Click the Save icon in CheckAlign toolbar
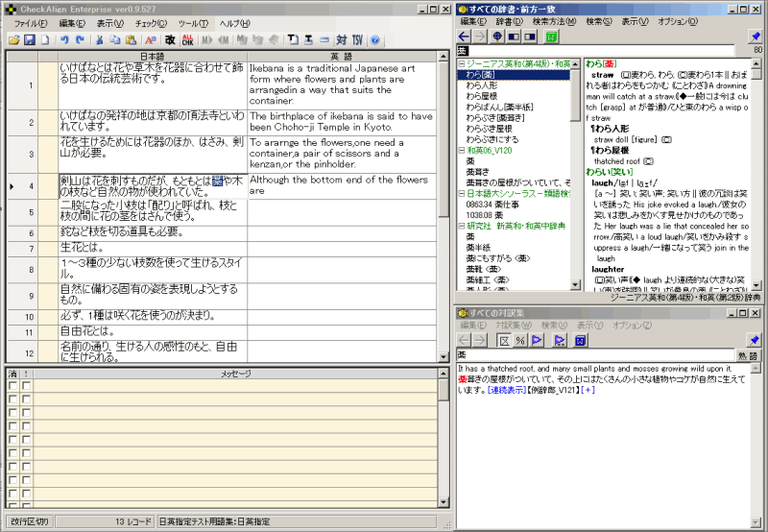 point(30,40)
